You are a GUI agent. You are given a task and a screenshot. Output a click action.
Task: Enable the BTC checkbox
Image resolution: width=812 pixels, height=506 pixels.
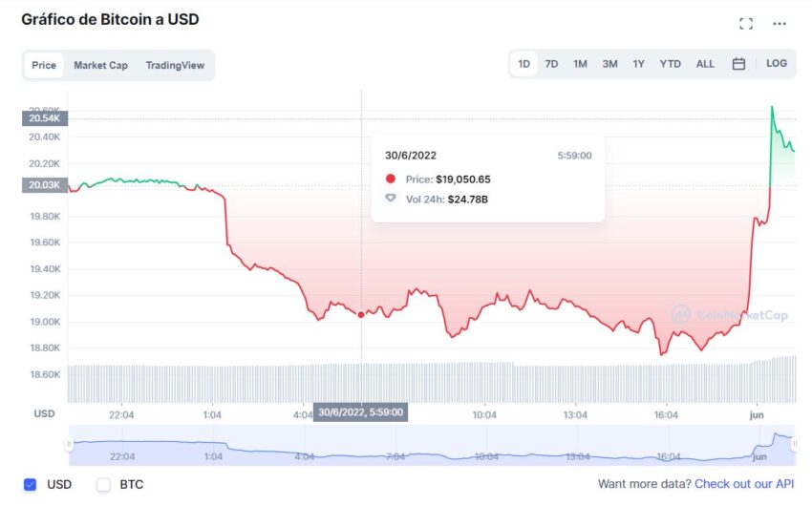(x=103, y=484)
